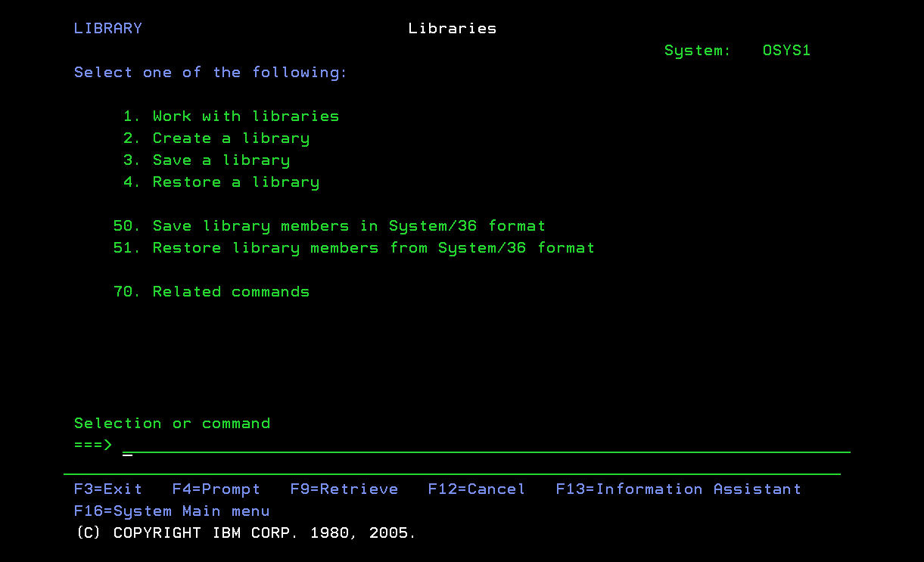Click the LIBRARY menu name label
Viewport: 924px width, 562px height.
coord(108,28)
